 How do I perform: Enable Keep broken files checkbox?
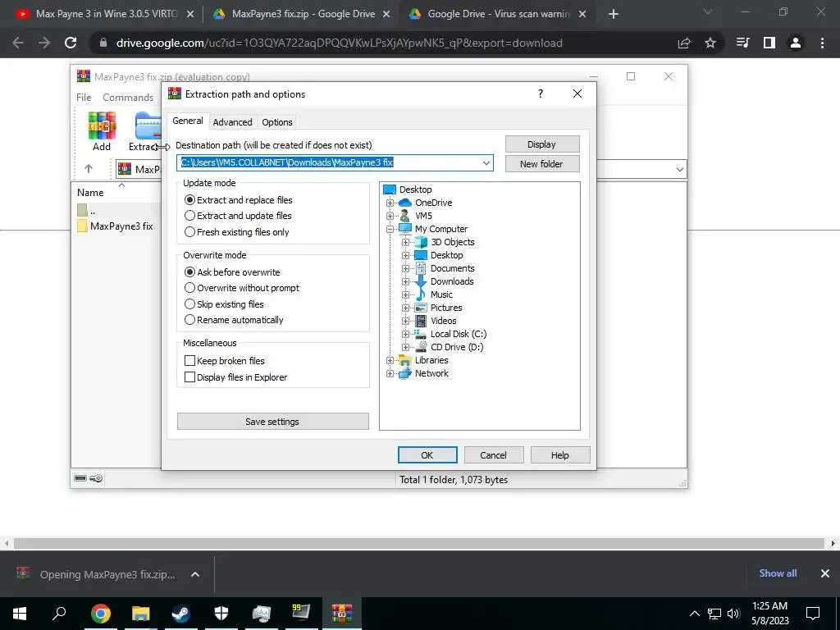pyautogui.click(x=189, y=361)
